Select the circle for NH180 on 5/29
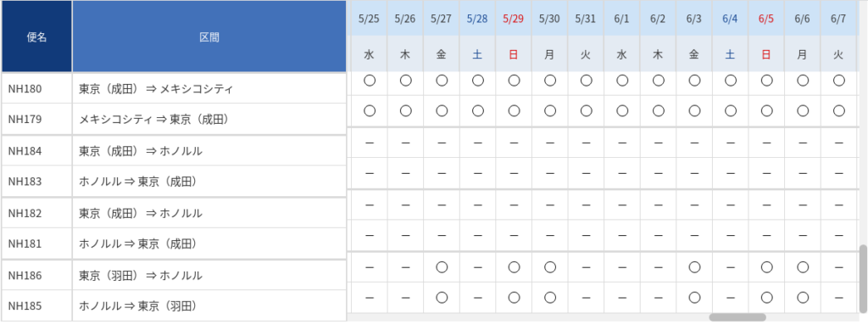The width and height of the screenshot is (868, 325). (514, 81)
